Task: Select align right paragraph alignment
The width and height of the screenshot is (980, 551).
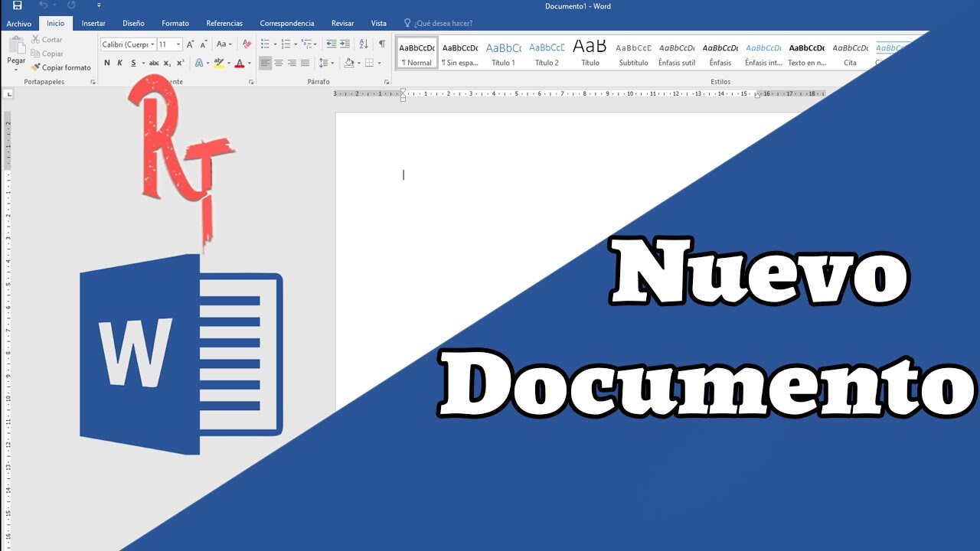Action: (292, 63)
